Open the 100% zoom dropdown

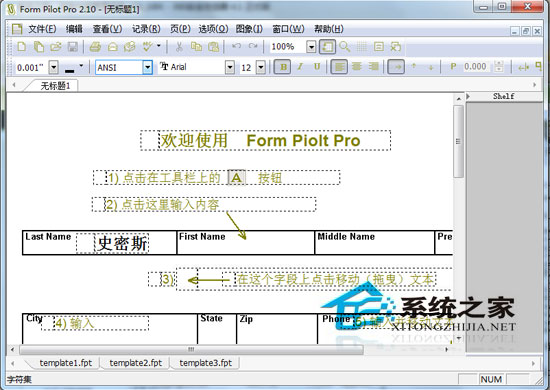click(x=311, y=47)
